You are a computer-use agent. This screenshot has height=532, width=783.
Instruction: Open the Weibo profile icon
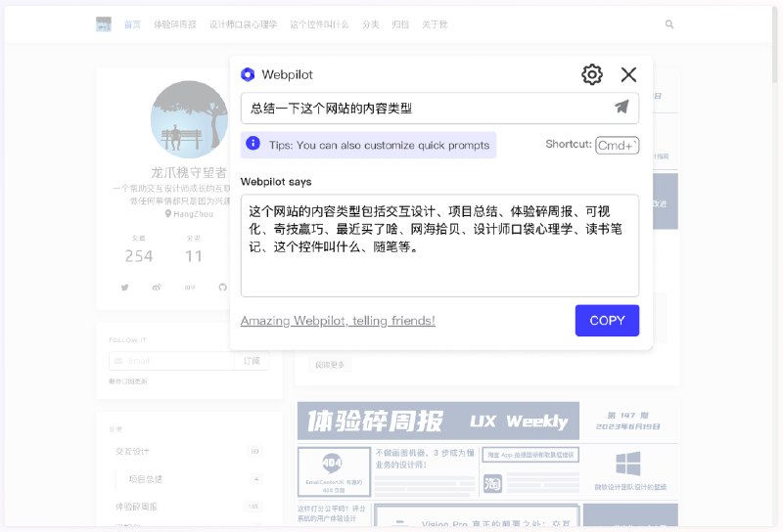(157, 287)
